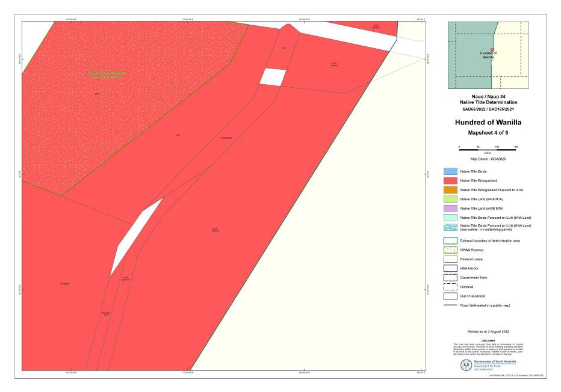Click the External boundary of determination area symbol
Image resolution: width=561 pixels, height=392 pixels.
[450, 241]
